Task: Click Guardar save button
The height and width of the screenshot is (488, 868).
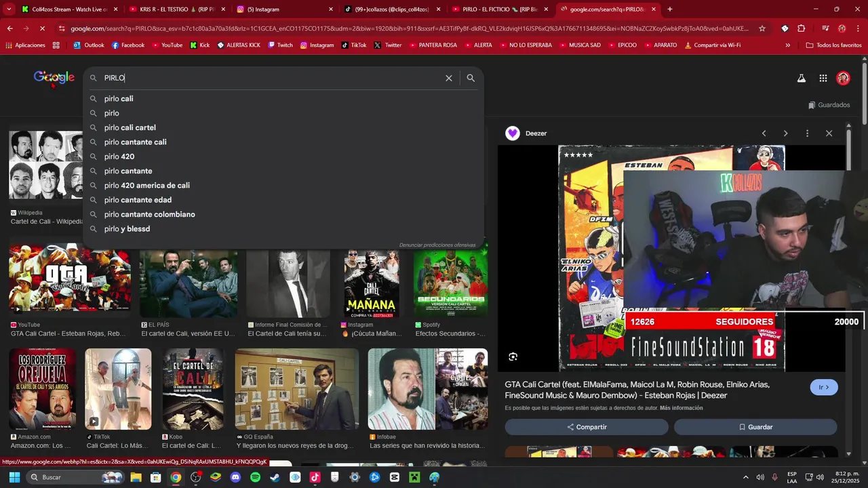Action: 755,427
